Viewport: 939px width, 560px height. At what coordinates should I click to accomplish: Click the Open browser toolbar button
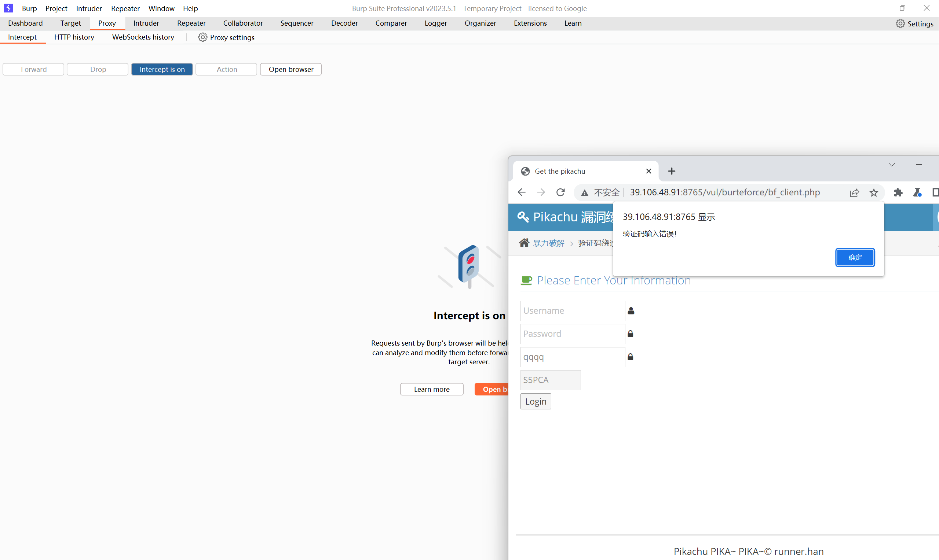point(291,69)
